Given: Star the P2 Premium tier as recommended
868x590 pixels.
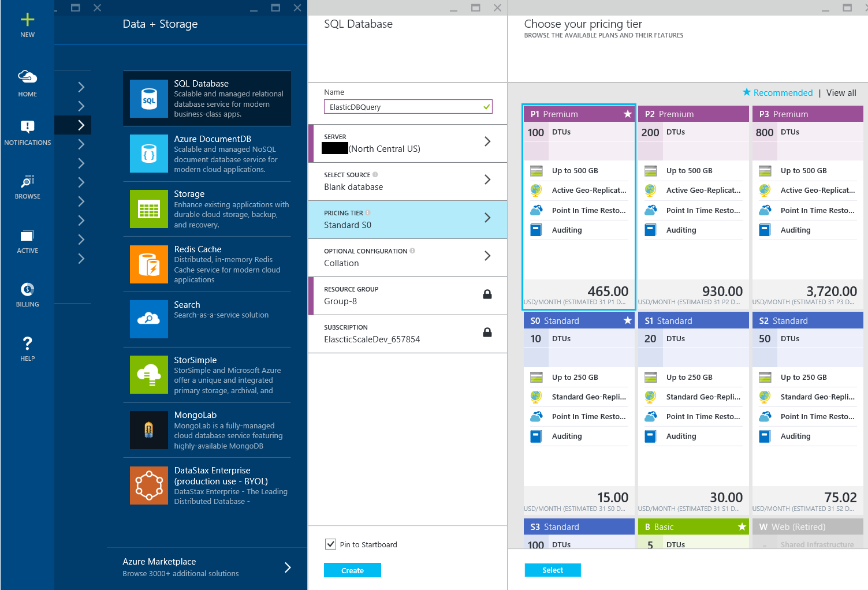Looking at the screenshot, I should pyautogui.click(x=742, y=114).
